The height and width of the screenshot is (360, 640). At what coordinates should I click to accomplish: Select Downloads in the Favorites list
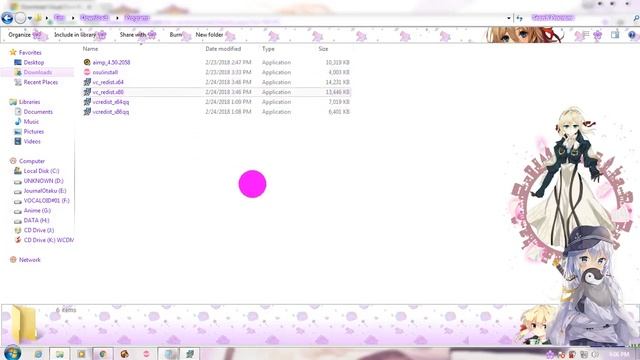tap(38, 72)
